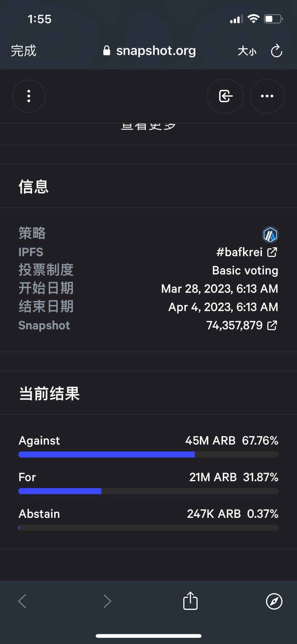Viewport: 297px width, 644px height.
Task: Tap the partially hidden 查看更多 button
Action: point(148,127)
